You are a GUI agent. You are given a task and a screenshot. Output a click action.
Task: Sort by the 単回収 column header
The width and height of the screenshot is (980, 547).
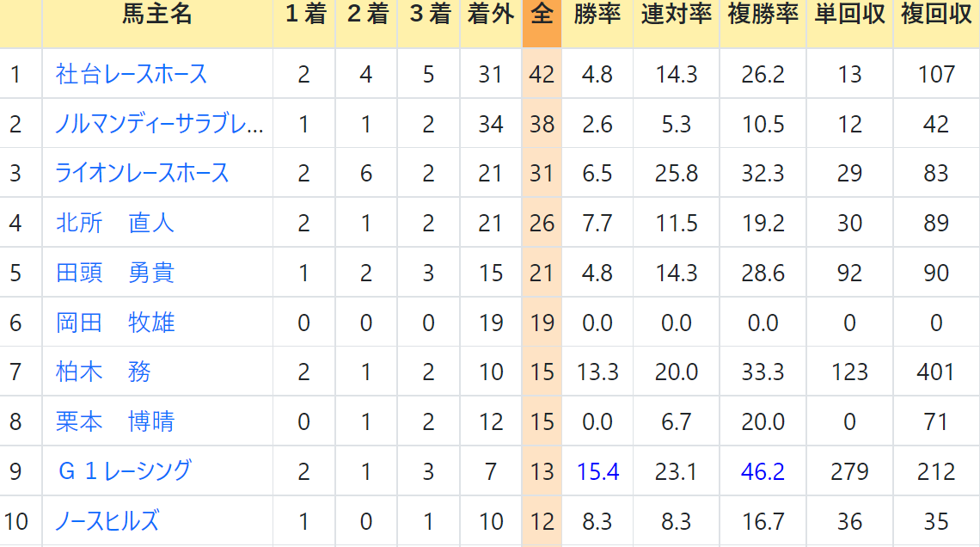850,14
